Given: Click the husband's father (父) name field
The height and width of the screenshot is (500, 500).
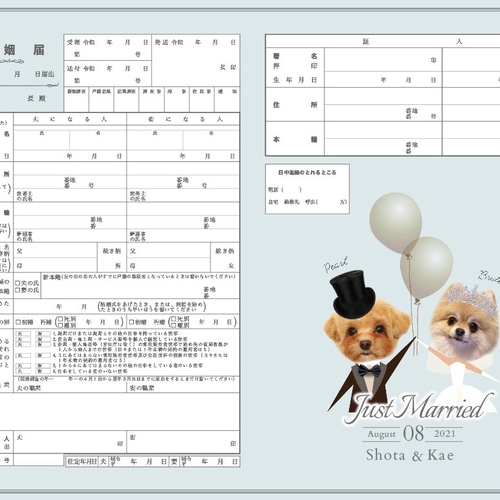Looking at the screenshot, I should coord(56,251).
